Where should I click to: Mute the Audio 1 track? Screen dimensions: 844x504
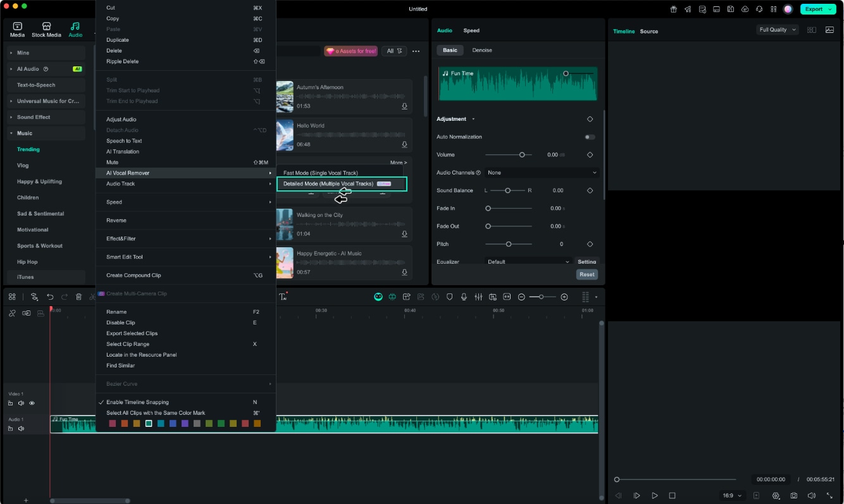[21, 428]
